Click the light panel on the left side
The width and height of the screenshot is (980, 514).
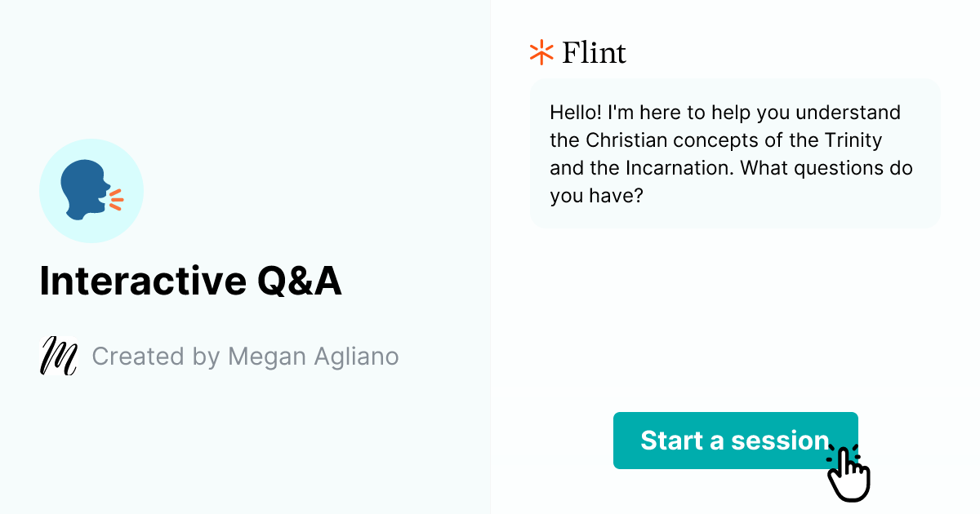point(245,449)
